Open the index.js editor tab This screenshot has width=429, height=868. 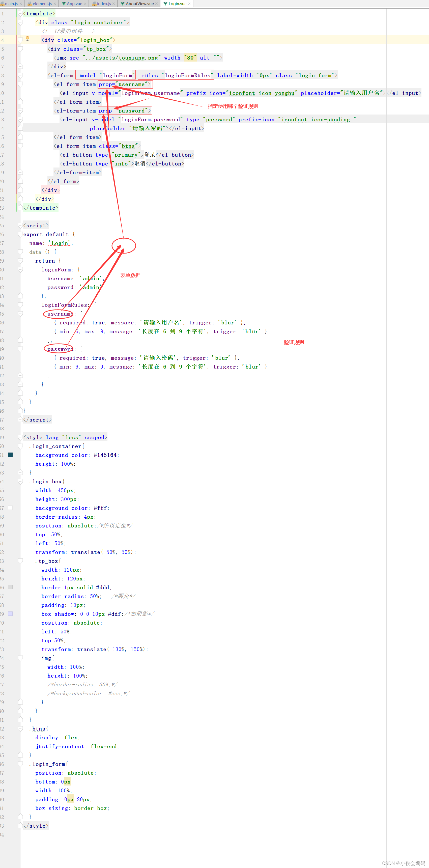(104, 4)
